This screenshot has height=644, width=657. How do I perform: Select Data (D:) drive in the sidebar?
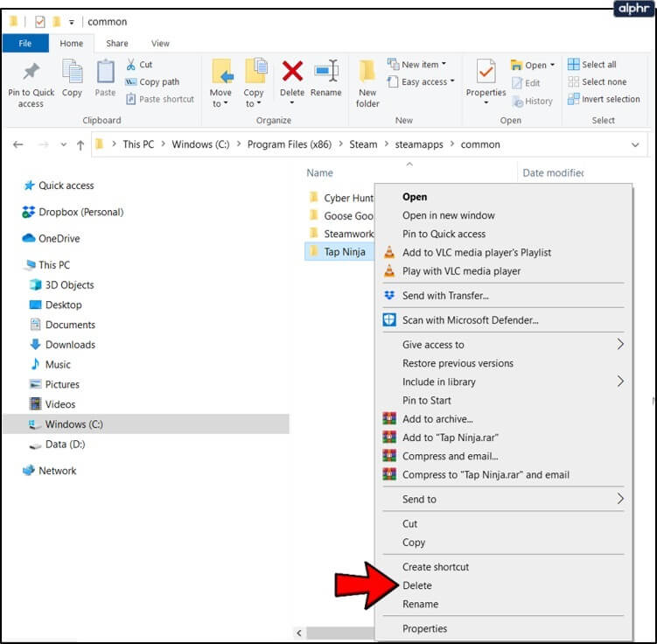click(x=57, y=444)
